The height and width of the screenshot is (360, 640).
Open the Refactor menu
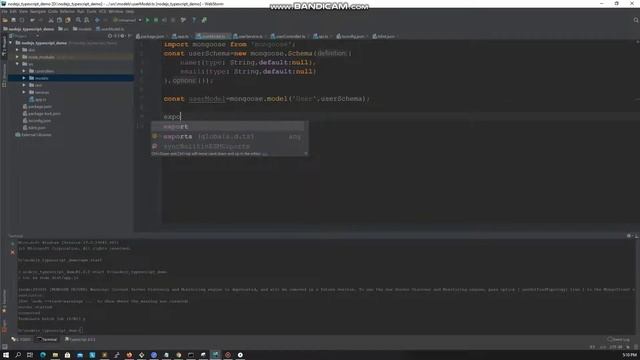click(x=67, y=11)
